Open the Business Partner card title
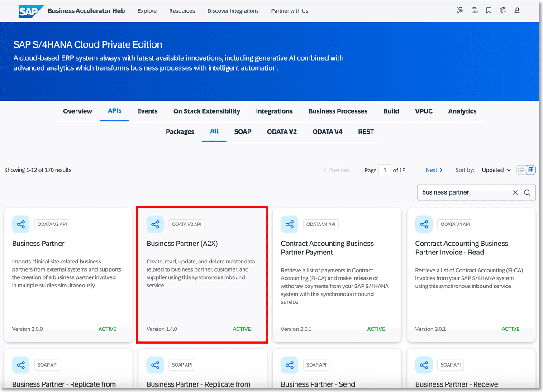The width and height of the screenshot is (543, 392). (38, 244)
